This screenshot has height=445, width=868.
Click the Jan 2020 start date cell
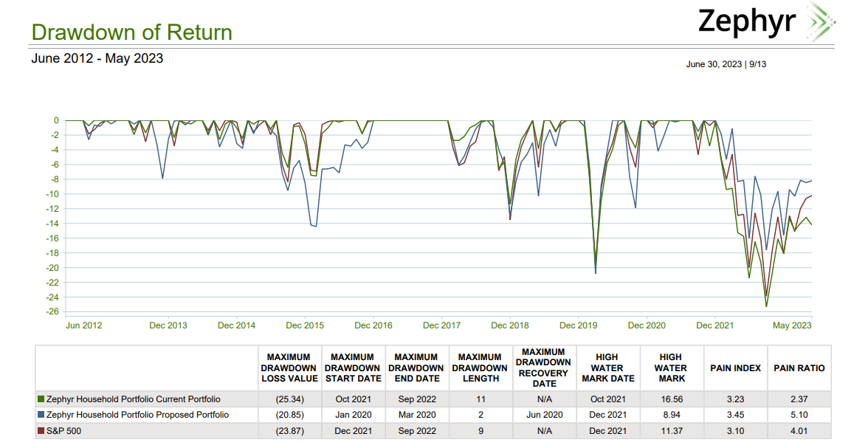pyautogui.click(x=353, y=415)
